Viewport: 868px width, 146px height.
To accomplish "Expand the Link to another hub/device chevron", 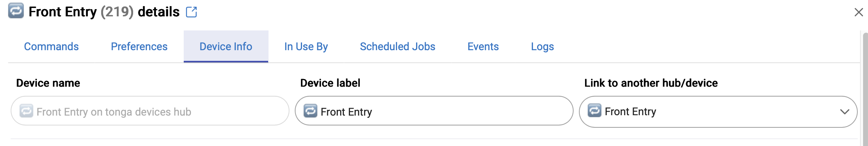I will point(844,112).
